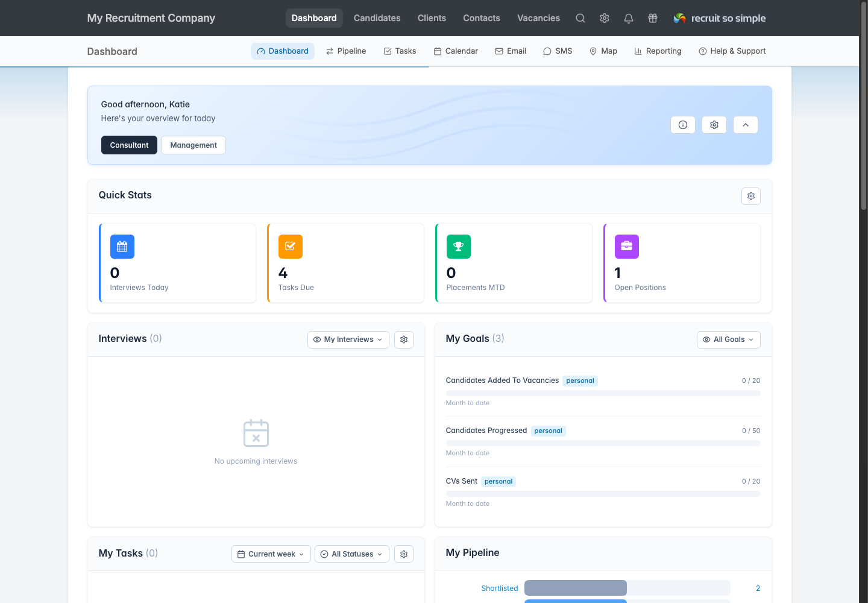Image resolution: width=868 pixels, height=603 pixels.
Task: Switch to Management view
Action: (x=193, y=145)
